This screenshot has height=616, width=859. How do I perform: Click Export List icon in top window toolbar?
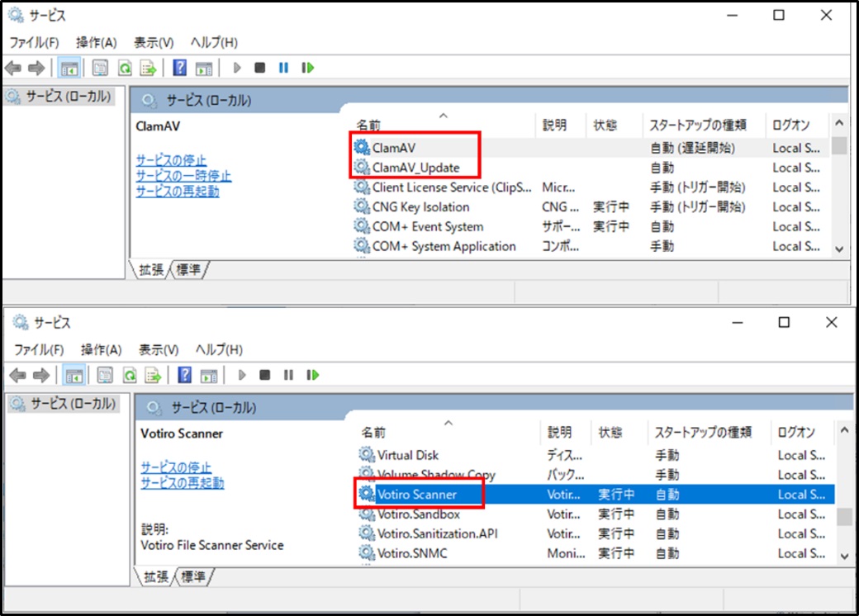tap(149, 68)
